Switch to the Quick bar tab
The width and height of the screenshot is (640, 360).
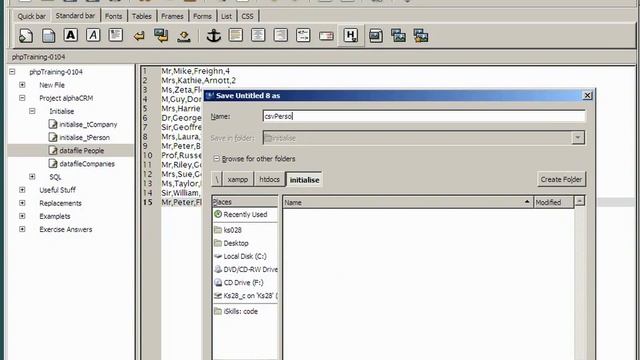[31, 16]
